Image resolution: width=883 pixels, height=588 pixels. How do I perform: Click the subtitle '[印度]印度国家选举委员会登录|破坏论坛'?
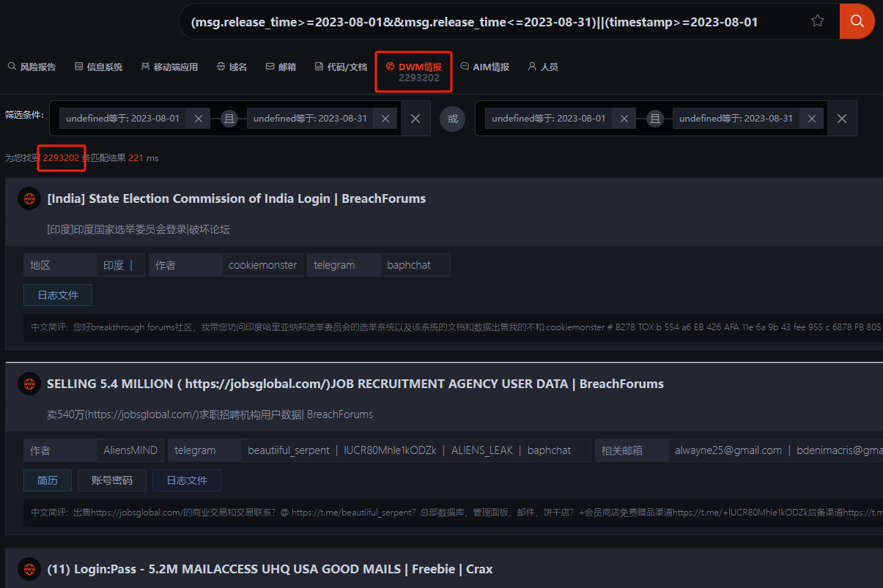[x=138, y=229]
